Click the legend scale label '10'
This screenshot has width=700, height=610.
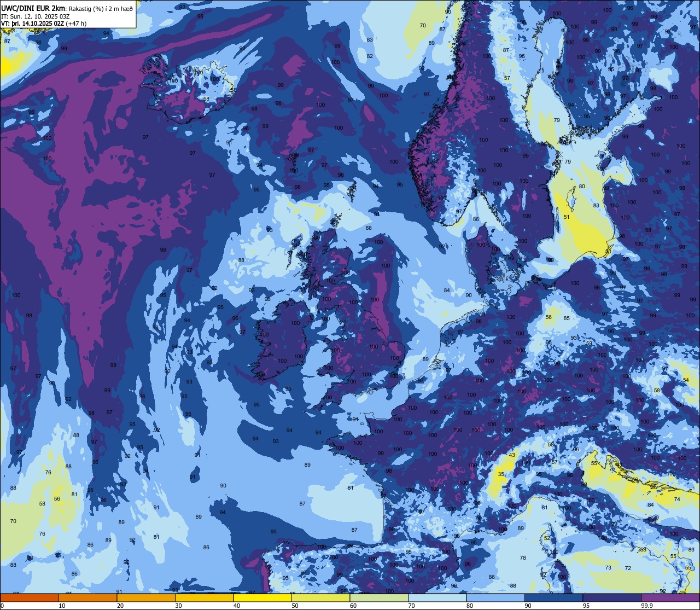click(62, 606)
